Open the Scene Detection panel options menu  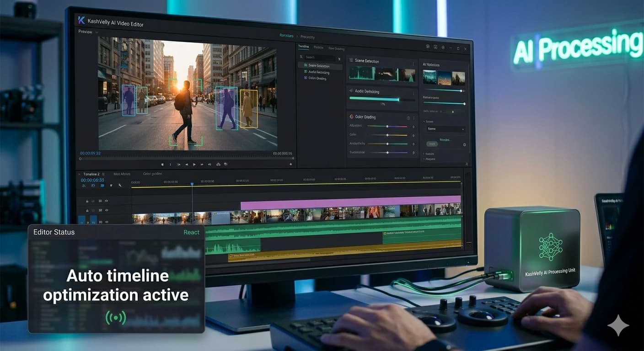[413, 63]
